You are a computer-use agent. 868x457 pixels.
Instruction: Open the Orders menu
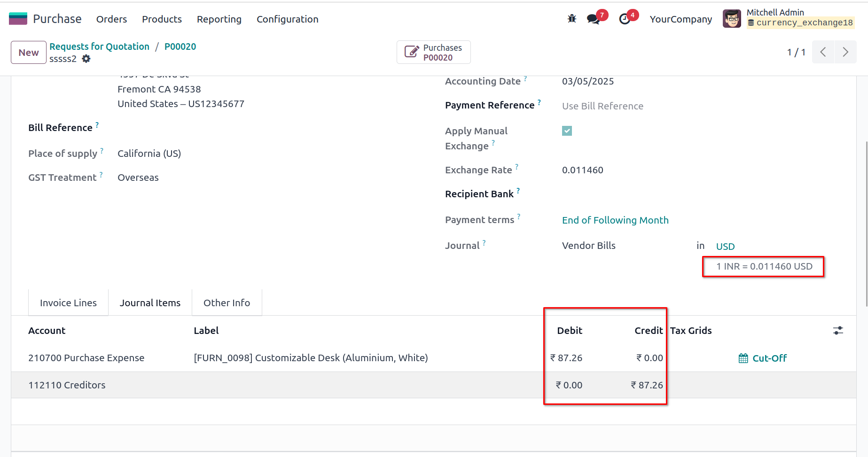[111, 19]
